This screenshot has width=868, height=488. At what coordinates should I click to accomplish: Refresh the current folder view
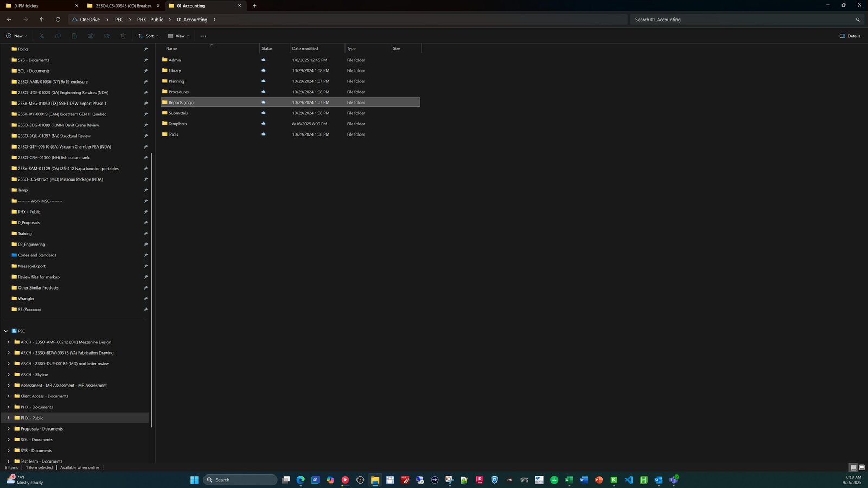pos(58,20)
